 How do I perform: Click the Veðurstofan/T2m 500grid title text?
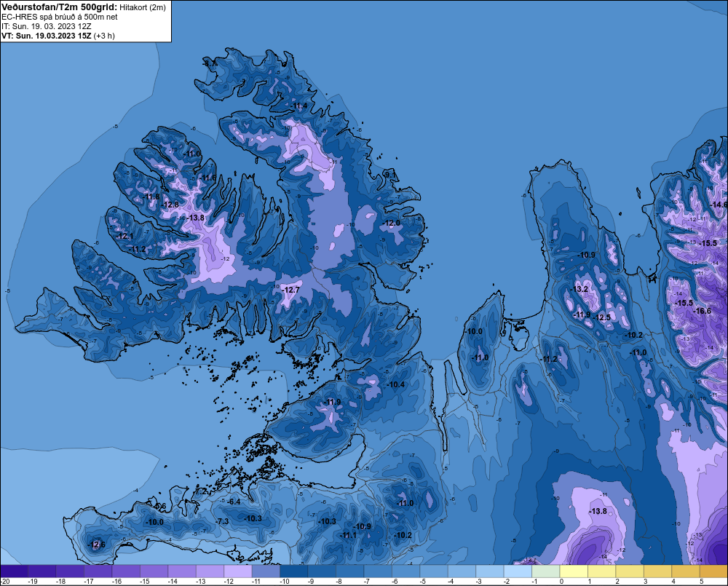coord(59,7)
